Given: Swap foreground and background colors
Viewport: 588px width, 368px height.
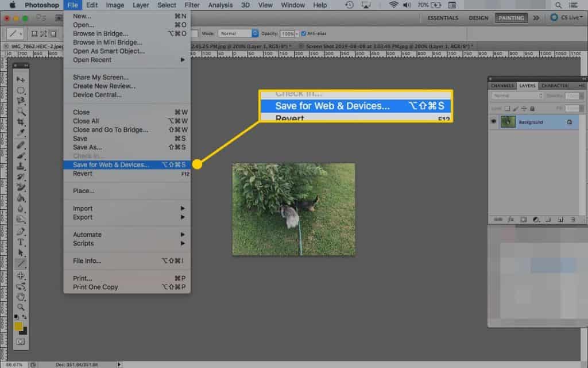Looking at the screenshot, I should [24, 317].
